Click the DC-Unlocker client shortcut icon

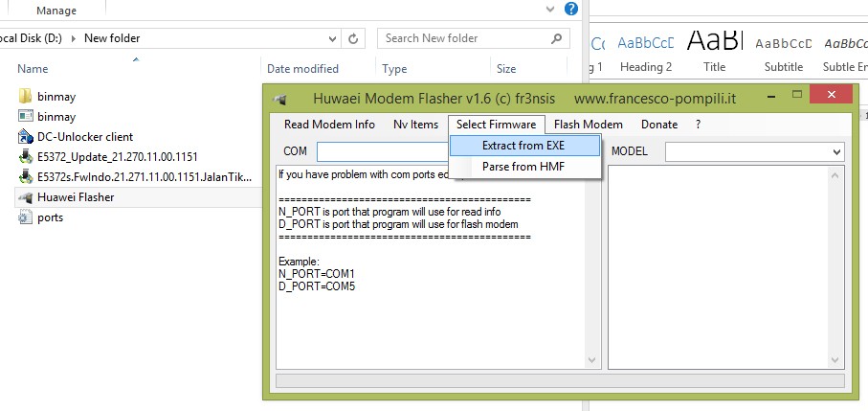25,136
